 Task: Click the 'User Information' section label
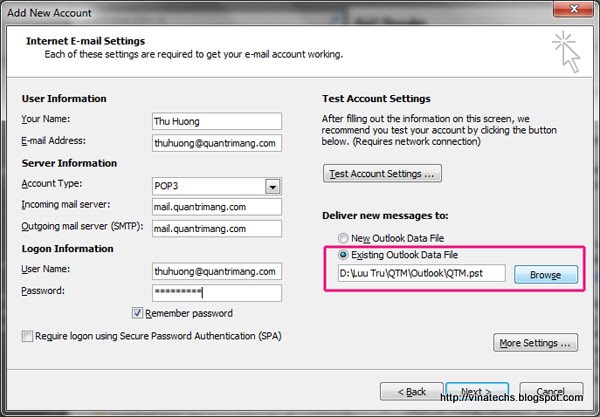click(x=64, y=99)
